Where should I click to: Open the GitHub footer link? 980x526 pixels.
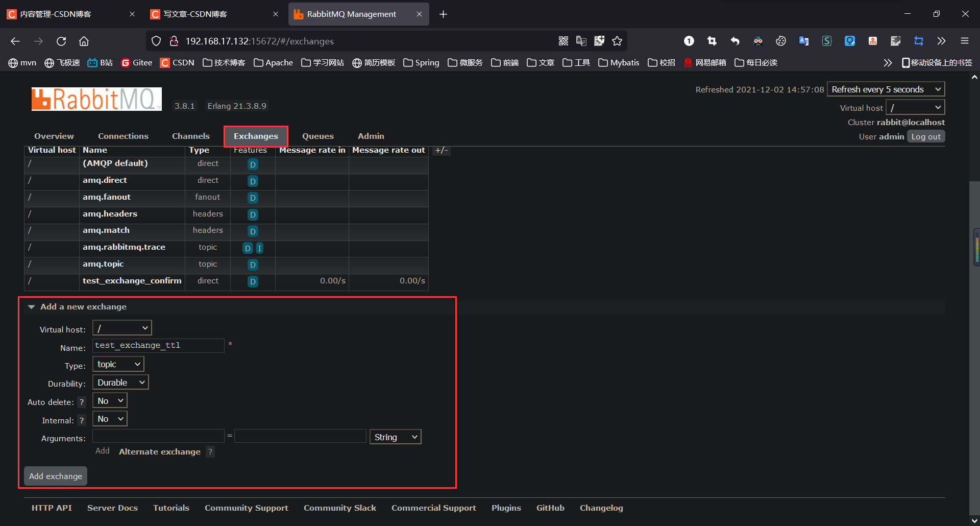(x=550, y=508)
